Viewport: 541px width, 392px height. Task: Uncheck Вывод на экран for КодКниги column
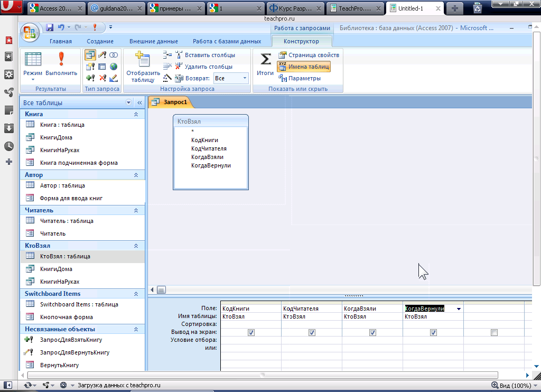pos(251,332)
